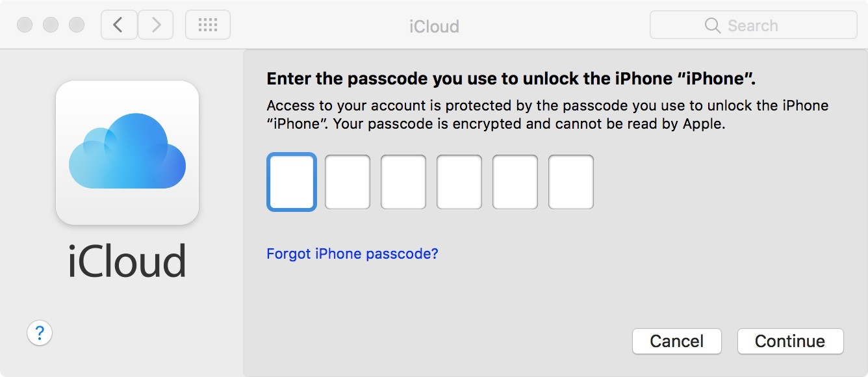The width and height of the screenshot is (868, 377).
Task: Click the large iCloud label under the logo
Action: click(127, 261)
